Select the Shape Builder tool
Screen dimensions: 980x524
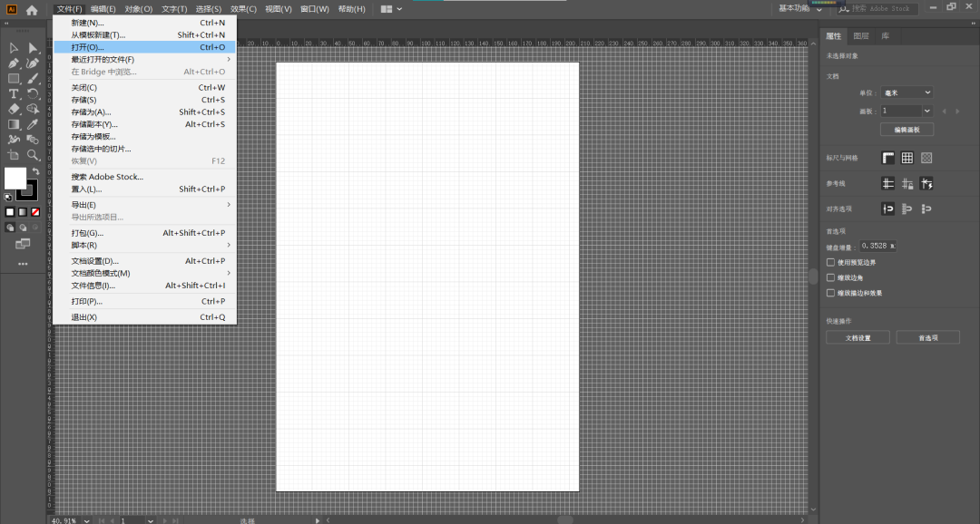point(33,109)
